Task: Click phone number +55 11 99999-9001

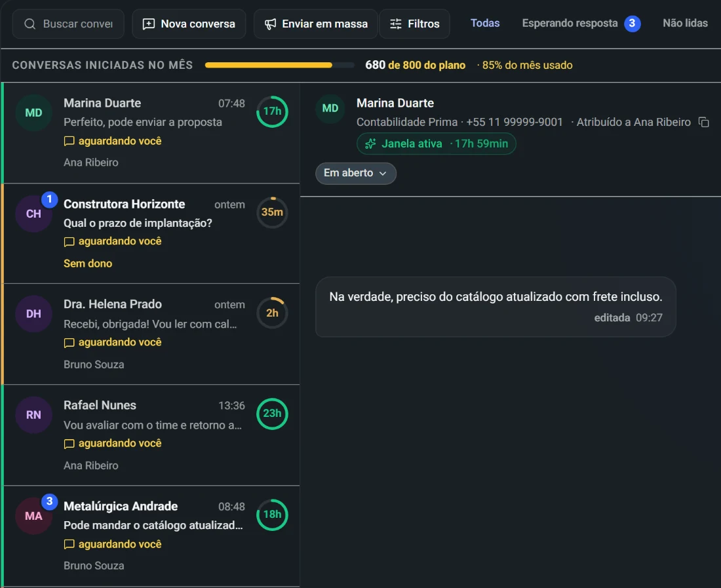Action: tap(515, 122)
